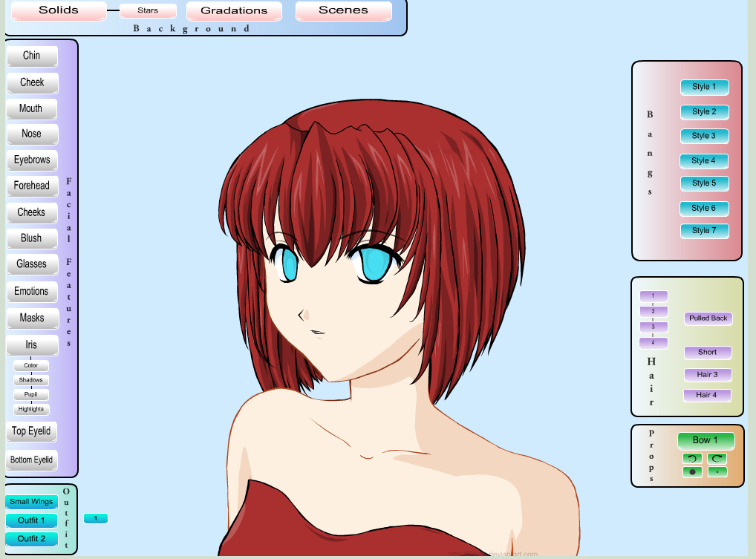
Task: Apply bangs Style 1
Action: pyautogui.click(x=705, y=87)
